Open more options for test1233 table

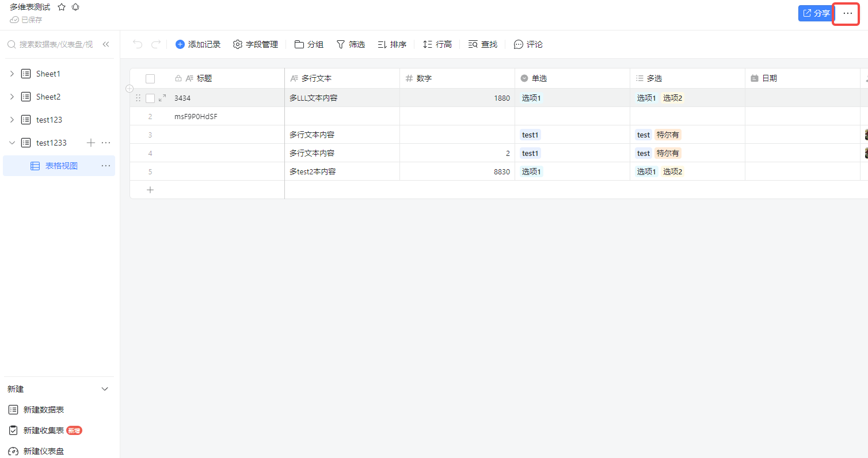106,143
